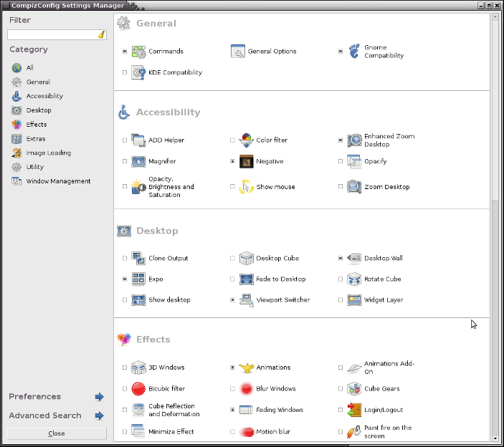The image size is (504, 447).
Task: Open the Magnifier plugin icon
Action: click(x=139, y=161)
